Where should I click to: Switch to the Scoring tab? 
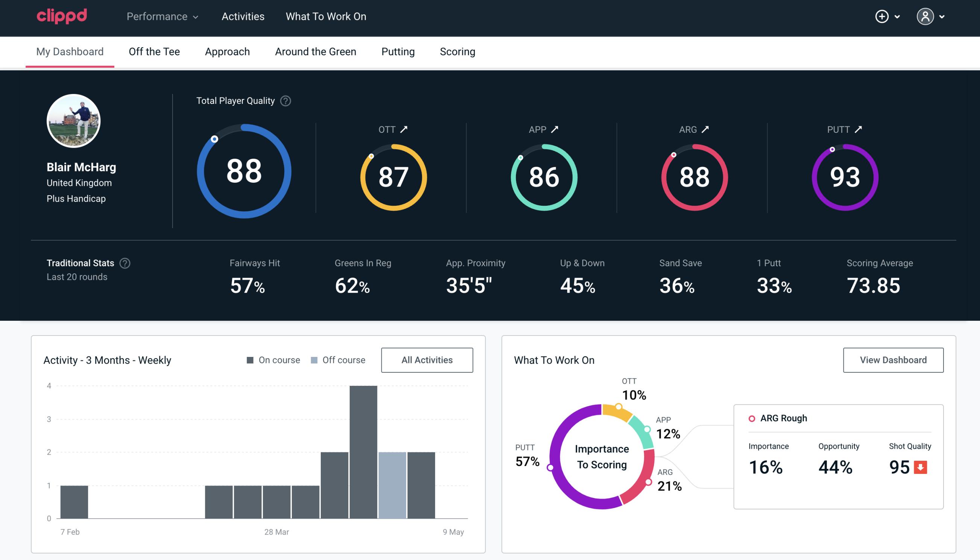[457, 51]
